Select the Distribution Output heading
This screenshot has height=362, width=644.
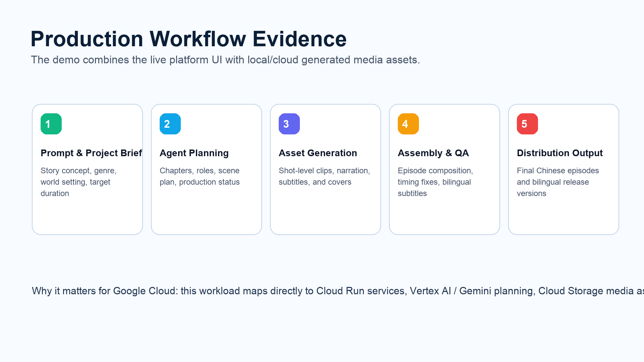(x=559, y=153)
